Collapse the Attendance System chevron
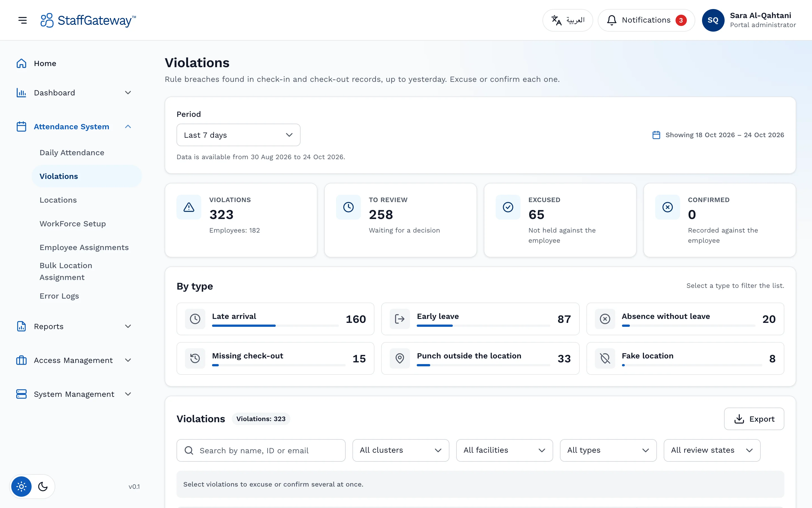Viewport: 812px width, 508px height. coord(128,127)
